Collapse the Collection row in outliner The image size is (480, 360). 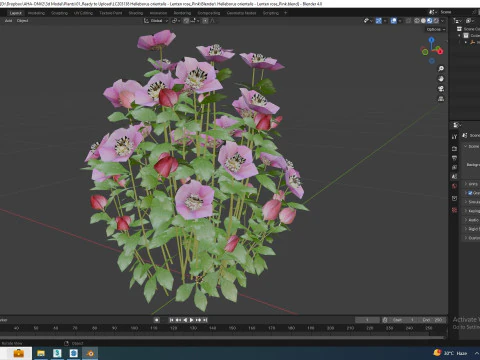[459, 35]
